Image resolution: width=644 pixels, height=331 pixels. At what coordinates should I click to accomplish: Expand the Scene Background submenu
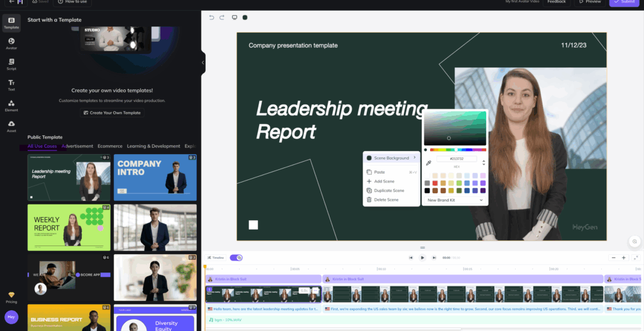(x=391, y=158)
